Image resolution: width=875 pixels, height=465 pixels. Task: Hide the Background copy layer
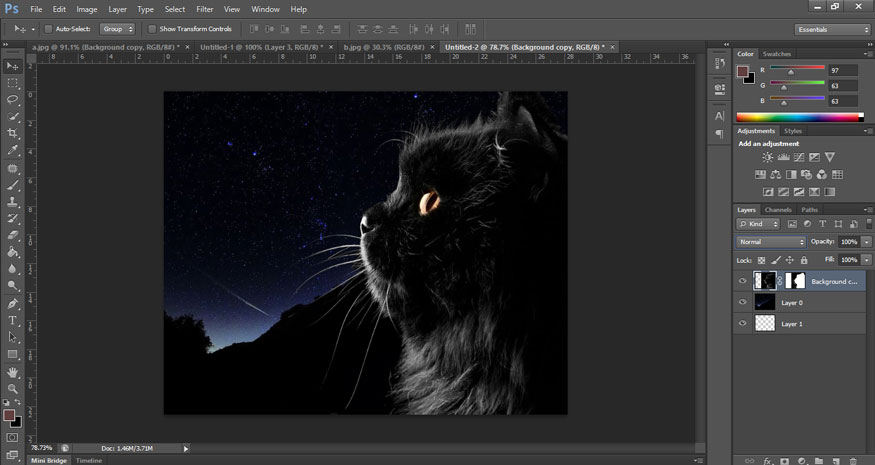coord(742,281)
